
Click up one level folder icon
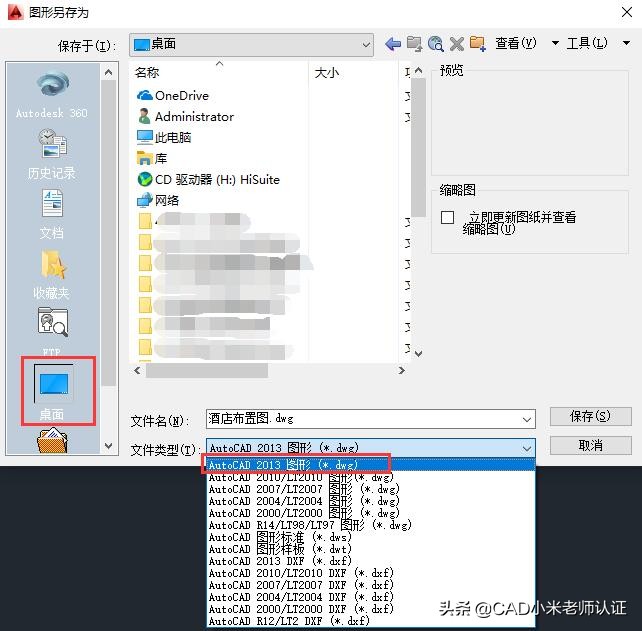(414, 44)
